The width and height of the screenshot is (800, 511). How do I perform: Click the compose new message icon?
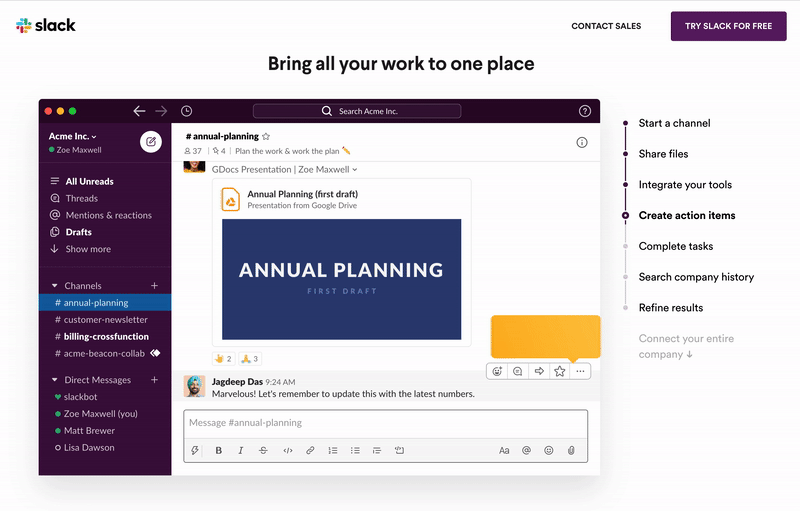151,141
